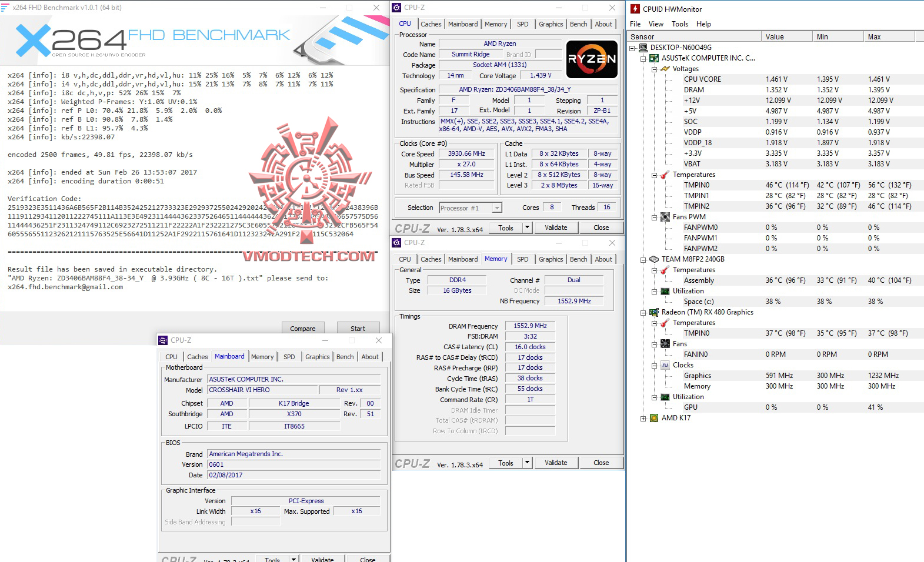The width and height of the screenshot is (924, 562).
Task: Click the Core Speed 3930.66 MHz field
Action: [466, 154]
